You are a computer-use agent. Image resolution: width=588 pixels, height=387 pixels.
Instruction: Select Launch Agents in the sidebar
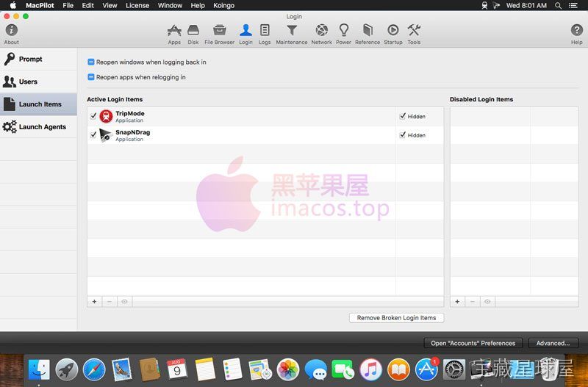click(38, 126)
